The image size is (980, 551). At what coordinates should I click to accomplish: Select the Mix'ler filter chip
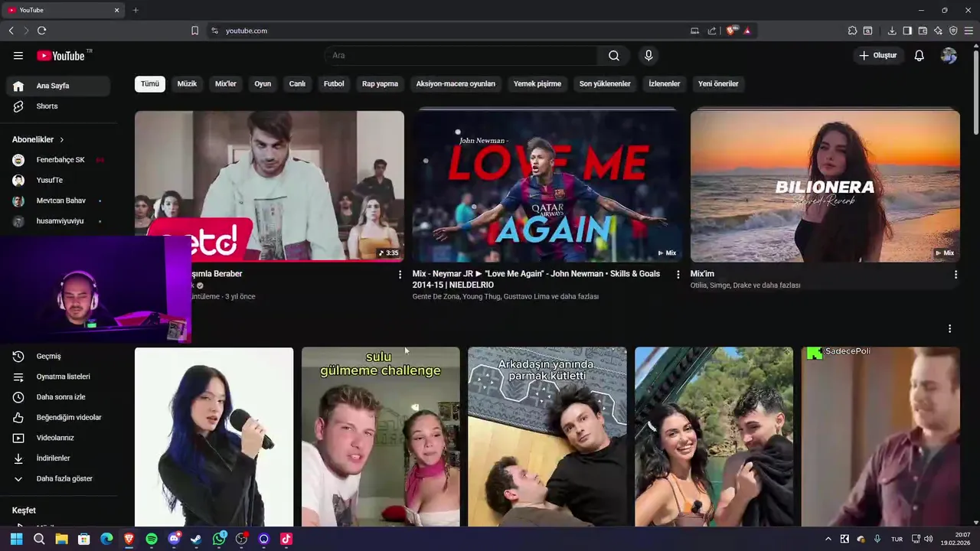coord(226,83)
